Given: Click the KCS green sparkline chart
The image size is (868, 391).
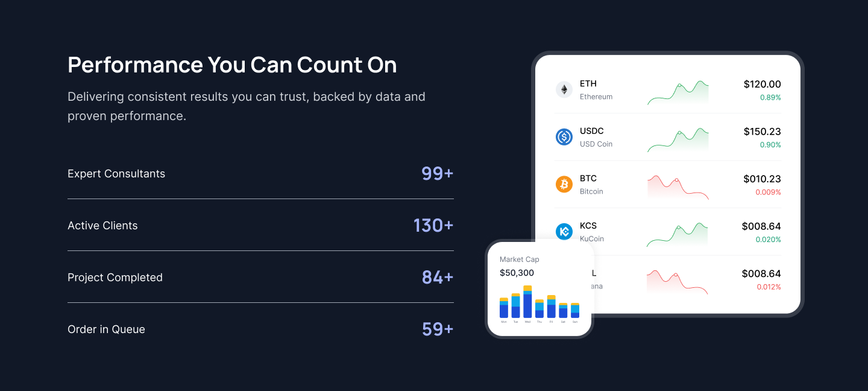Looking at the screenshot, I should pos(678,235).
